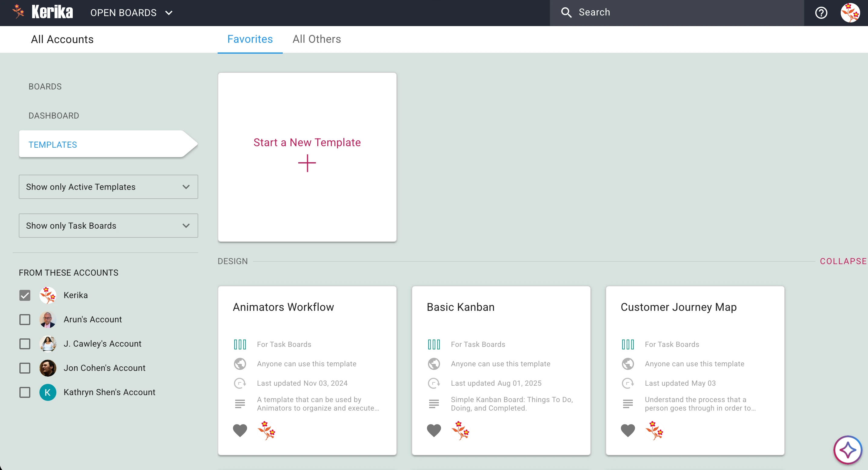This screenshot has width=868, height=470.
Task: Select DASHBOARD in the sidebar
Action: tap(54, 116)
